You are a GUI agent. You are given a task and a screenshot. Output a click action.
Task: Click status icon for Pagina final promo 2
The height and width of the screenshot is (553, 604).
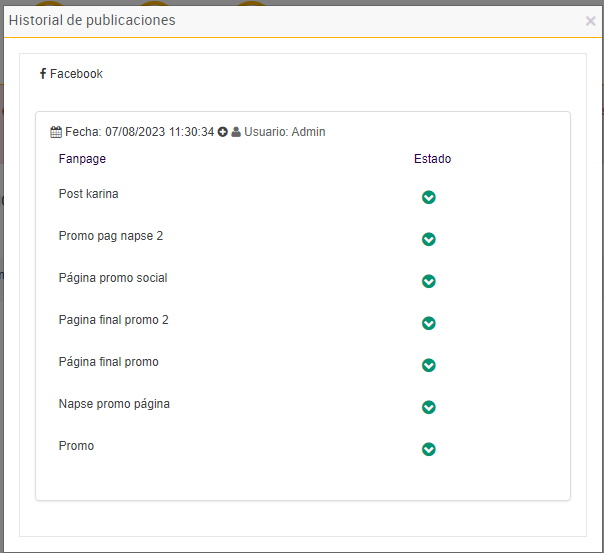(x=429, y=323)
